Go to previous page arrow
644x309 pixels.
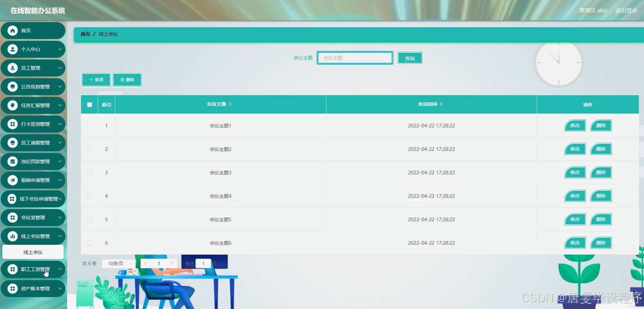pos(146,263)
